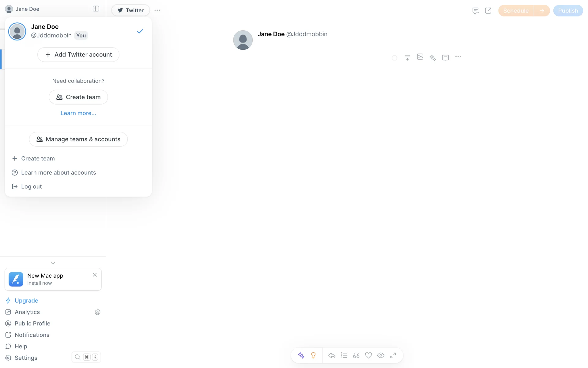This screenshot has width=588, height=368.
Task: Click the quote marks icon
Action: pos(356,355)
